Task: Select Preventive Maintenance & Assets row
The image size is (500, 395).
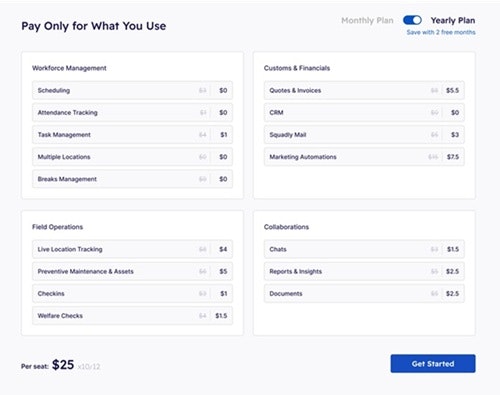Action: click(132, 271)
